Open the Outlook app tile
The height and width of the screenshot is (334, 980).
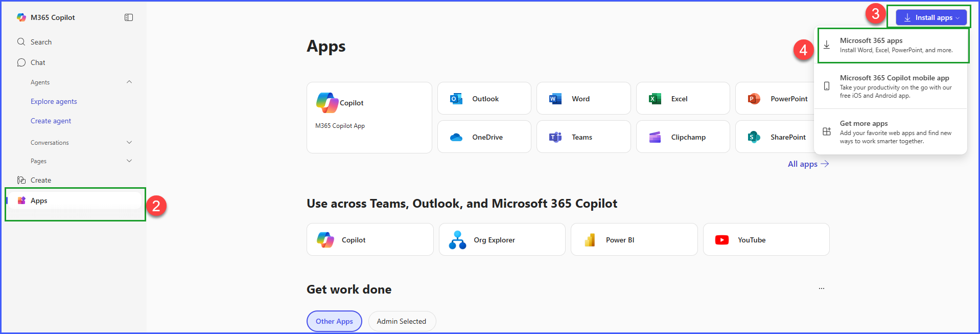coord(484,98)
